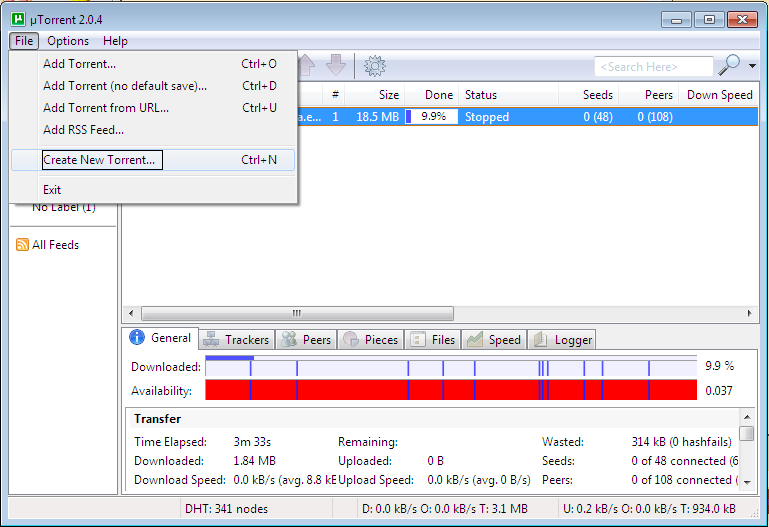This screenshot has height=527, width=769.
Task: Click the red Availability bar
Action: click(x=451, y=390)
